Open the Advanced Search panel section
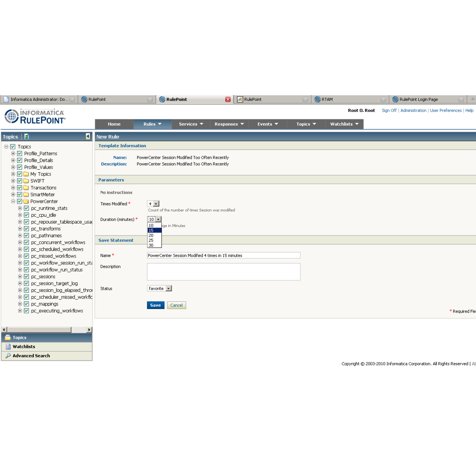Viewport: 476px width, 476px height. pos(47,356)
